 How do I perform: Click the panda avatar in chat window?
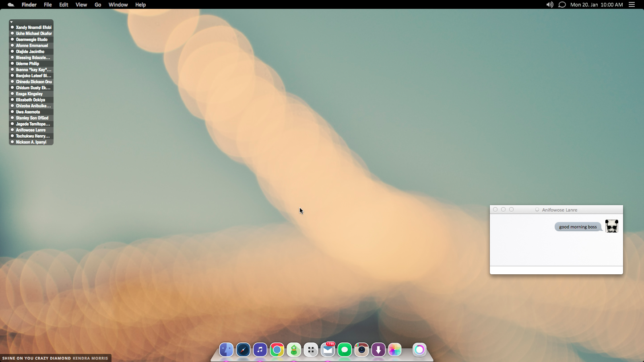[612, 226]
